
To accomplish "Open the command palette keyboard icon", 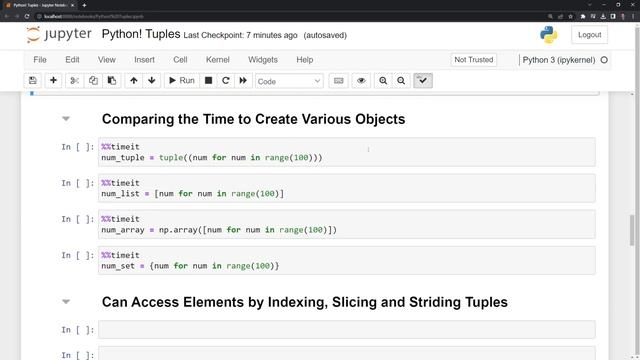I will [338, 81].
